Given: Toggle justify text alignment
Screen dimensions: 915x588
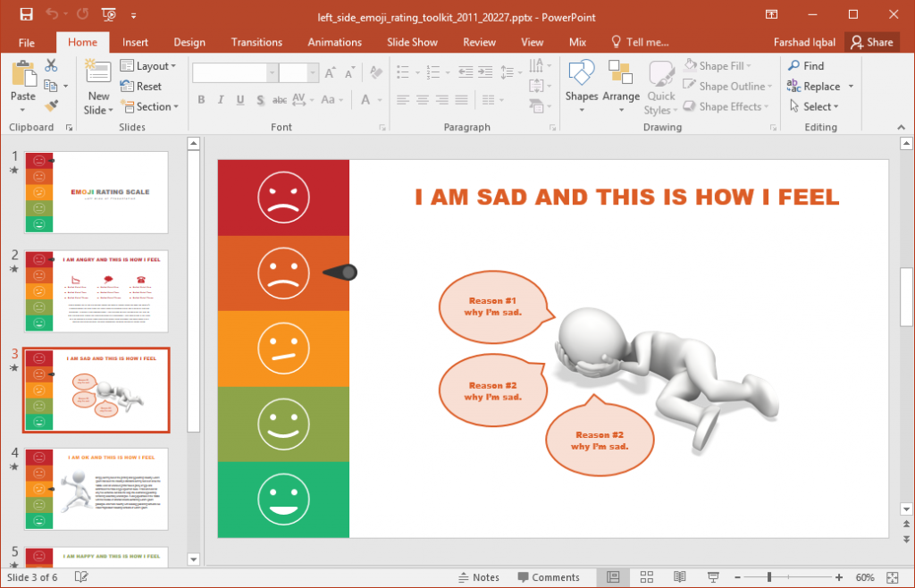Looking at the screenshot, I should click(x=462, y=100).
